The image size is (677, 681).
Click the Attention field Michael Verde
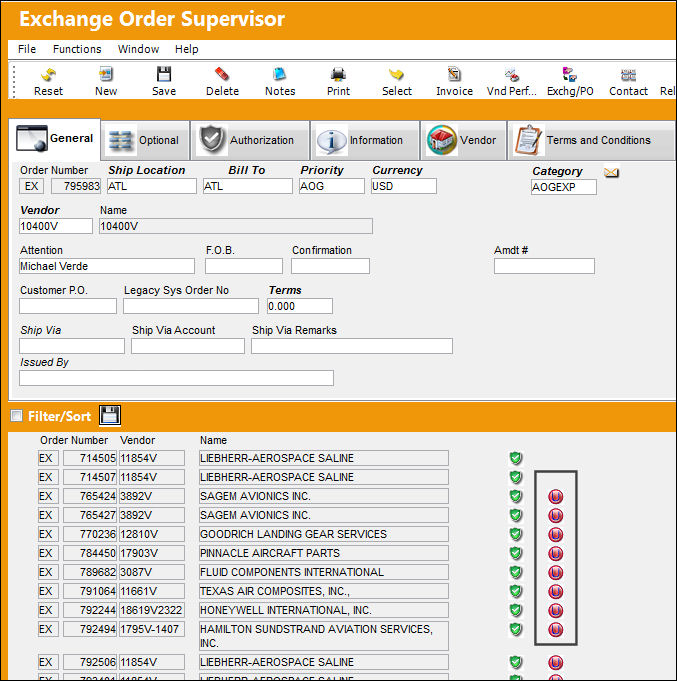(x=107, y=266)
